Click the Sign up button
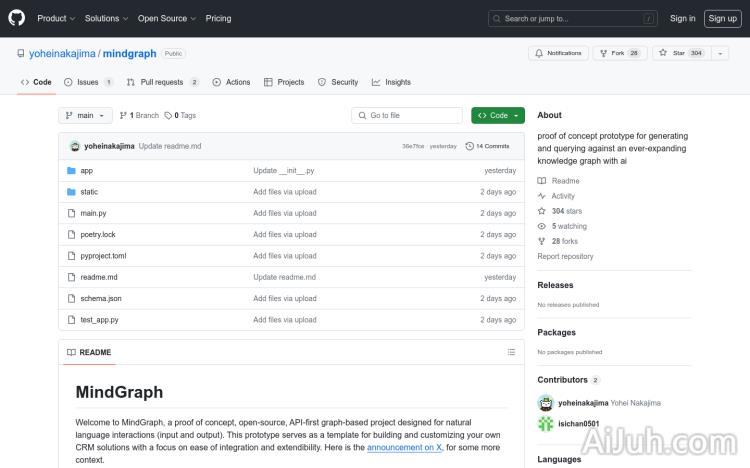The image size is (750, 468). pos(721,18)
